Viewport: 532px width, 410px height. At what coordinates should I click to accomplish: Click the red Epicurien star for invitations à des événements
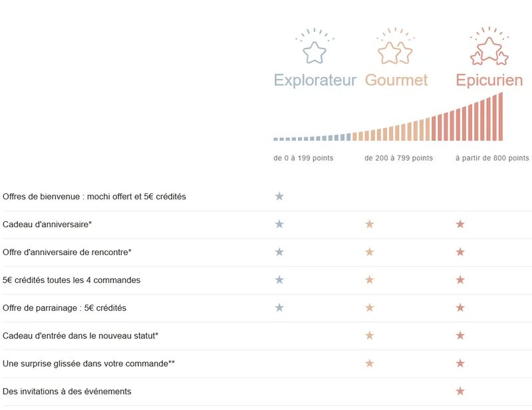coord(460,391)
